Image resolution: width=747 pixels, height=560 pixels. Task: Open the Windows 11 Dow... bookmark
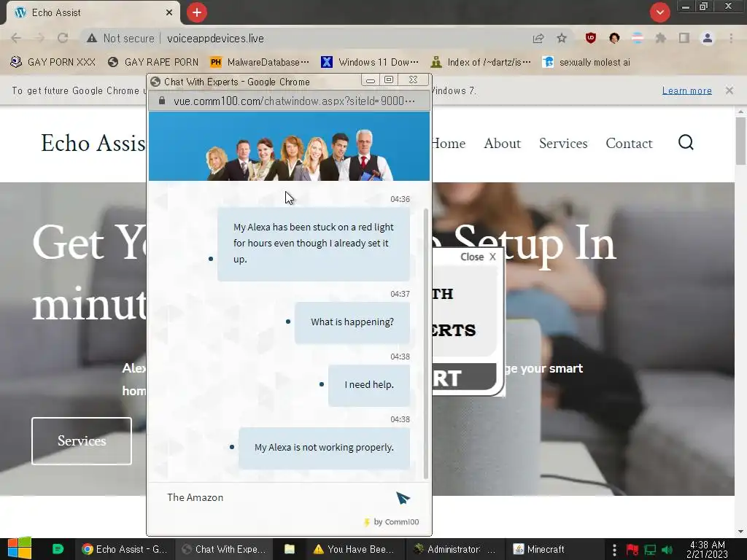(x=370, y=63)
